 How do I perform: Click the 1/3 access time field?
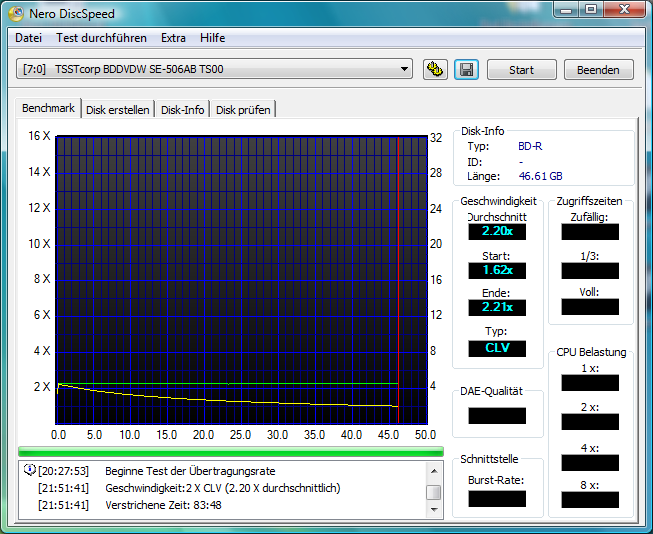(x=590, y=270)
